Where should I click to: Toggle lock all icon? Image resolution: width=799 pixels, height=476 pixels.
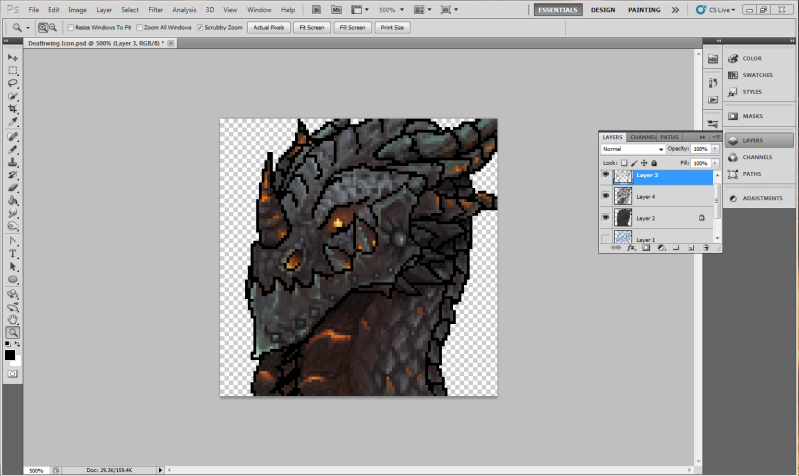654,163
